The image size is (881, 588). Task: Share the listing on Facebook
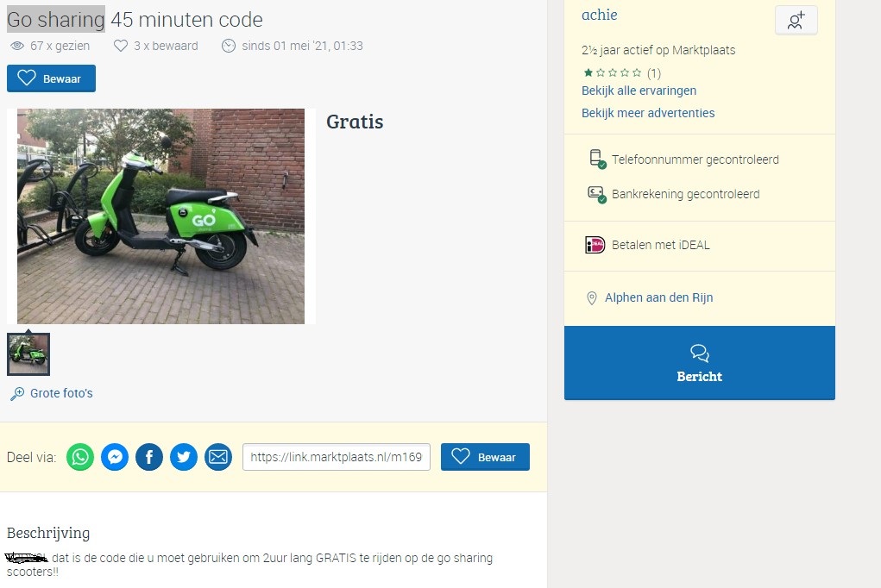(149, 457)
